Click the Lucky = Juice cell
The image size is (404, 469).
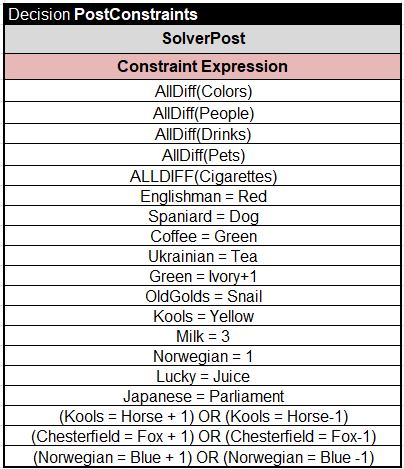[202, 376]
